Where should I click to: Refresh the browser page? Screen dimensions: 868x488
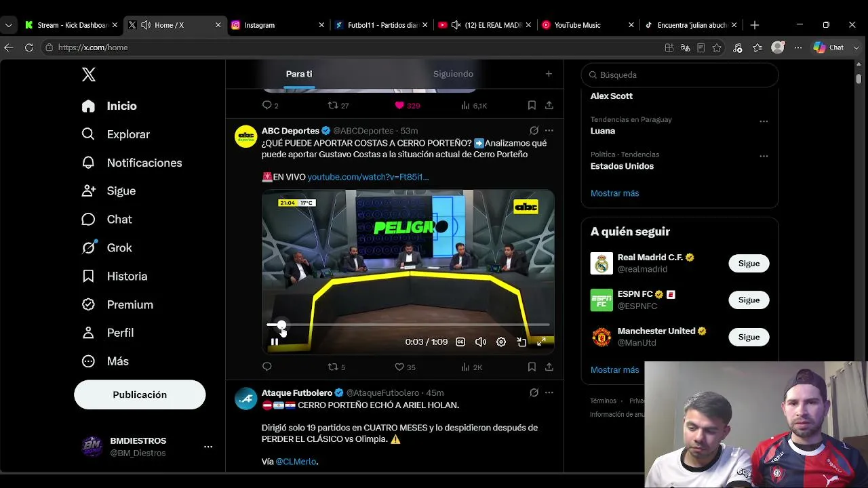(29, 47)
